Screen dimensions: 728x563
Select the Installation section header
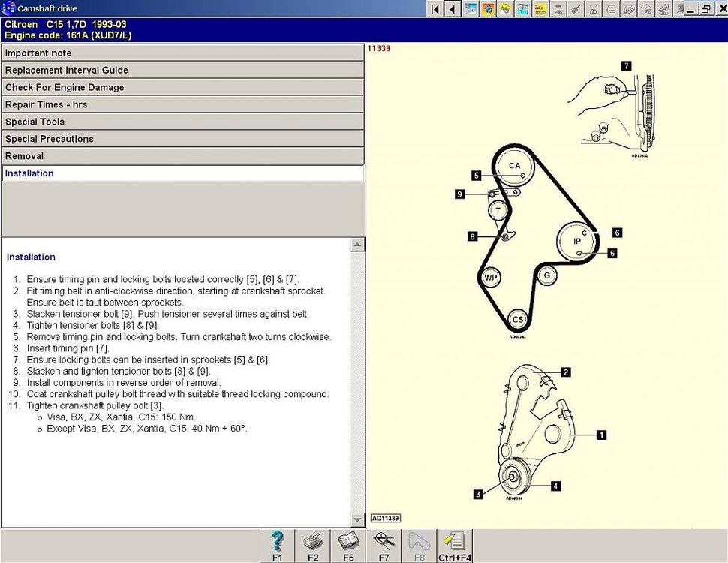click(x=182, y=173)
